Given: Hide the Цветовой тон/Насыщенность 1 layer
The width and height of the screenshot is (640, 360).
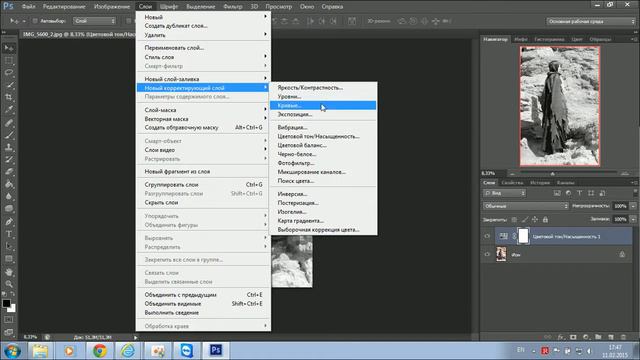Looking at the screenshot, I should click(x=487, y=236).
